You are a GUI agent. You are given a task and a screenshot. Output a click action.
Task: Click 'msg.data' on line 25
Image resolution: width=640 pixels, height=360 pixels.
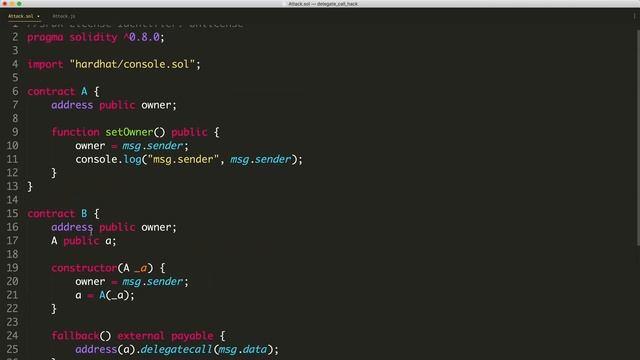point(243,349)
